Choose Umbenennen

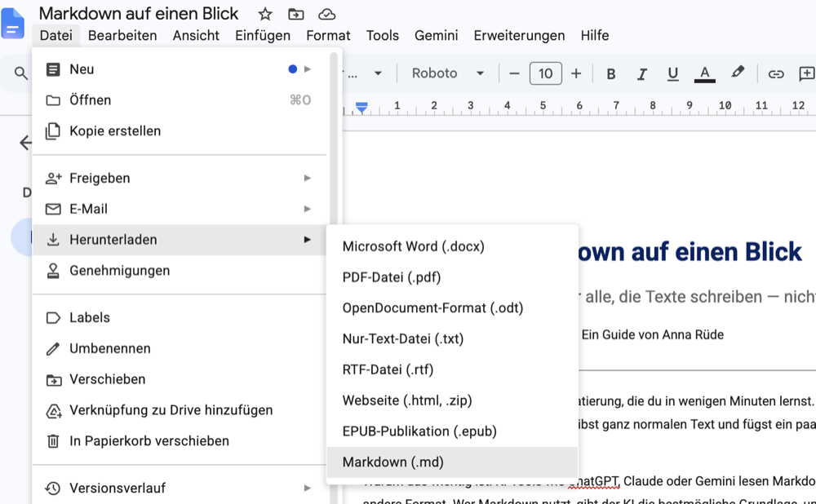(x=180, y=348)
